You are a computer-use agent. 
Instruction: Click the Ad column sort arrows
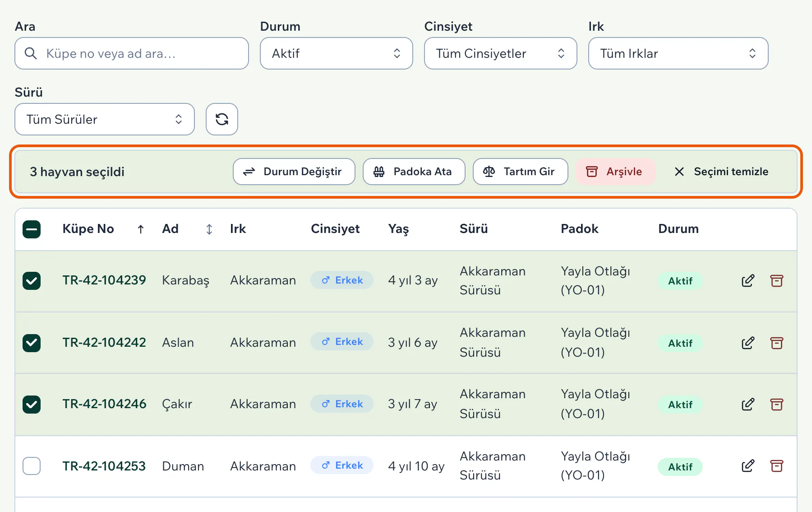pos(209,229)
